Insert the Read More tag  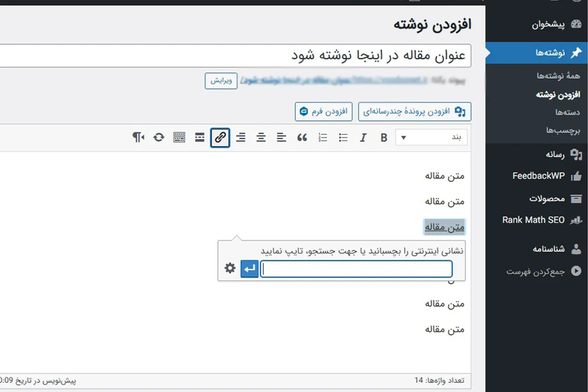[x=199, y=138]
